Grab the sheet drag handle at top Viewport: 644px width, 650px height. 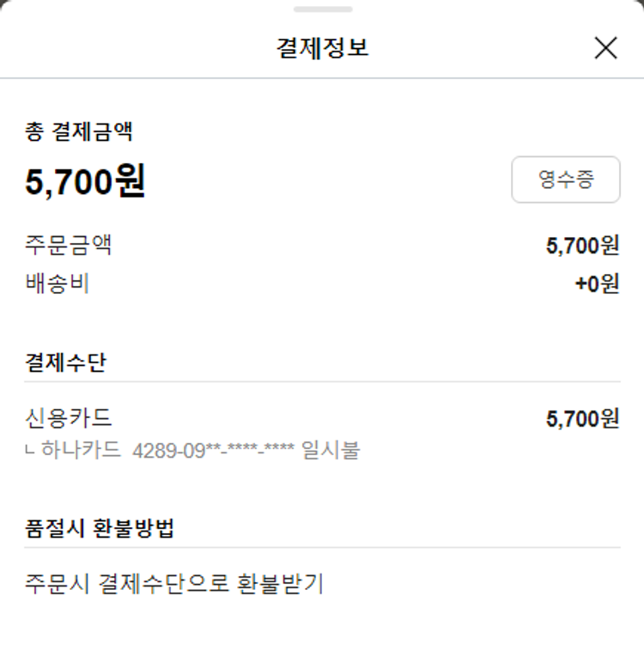coord(322,9)
